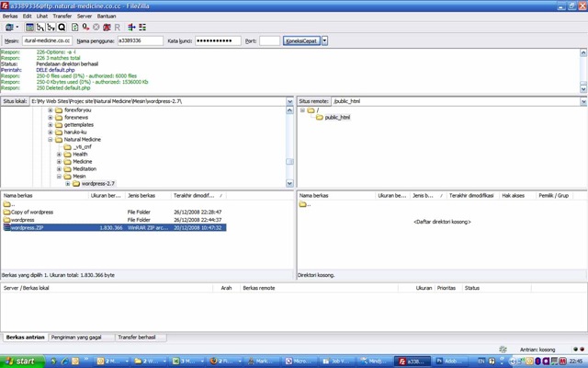Disconnect from the current server

click(x=107, y=27)
